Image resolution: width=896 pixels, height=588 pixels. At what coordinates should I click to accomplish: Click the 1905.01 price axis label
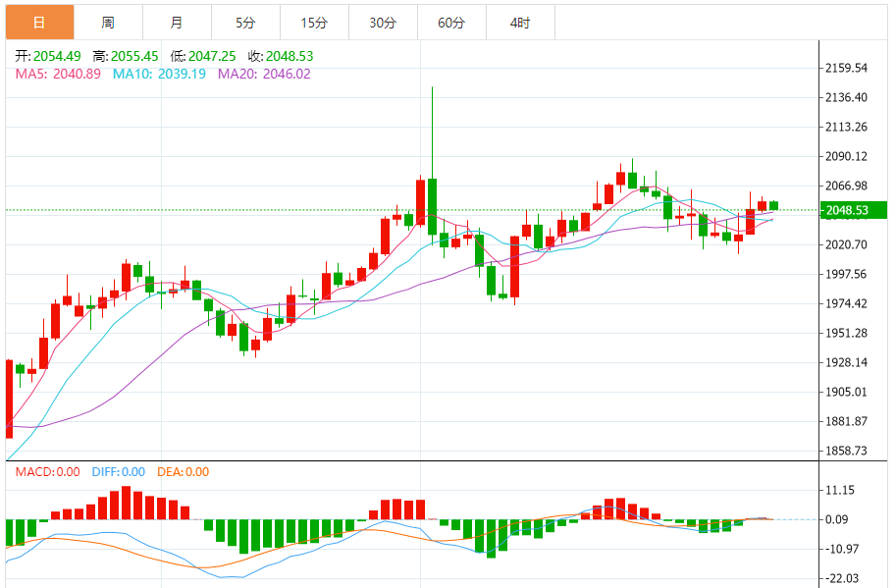pos(846,392)
